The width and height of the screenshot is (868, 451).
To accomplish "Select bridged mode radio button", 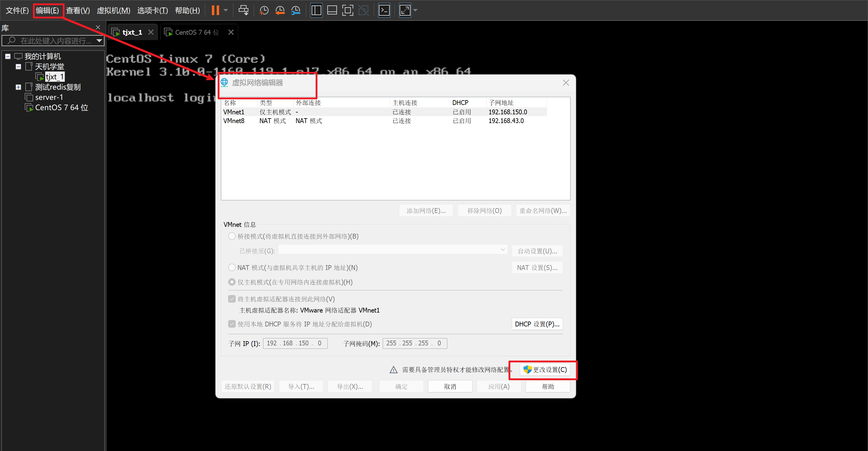I will (232, 237).
